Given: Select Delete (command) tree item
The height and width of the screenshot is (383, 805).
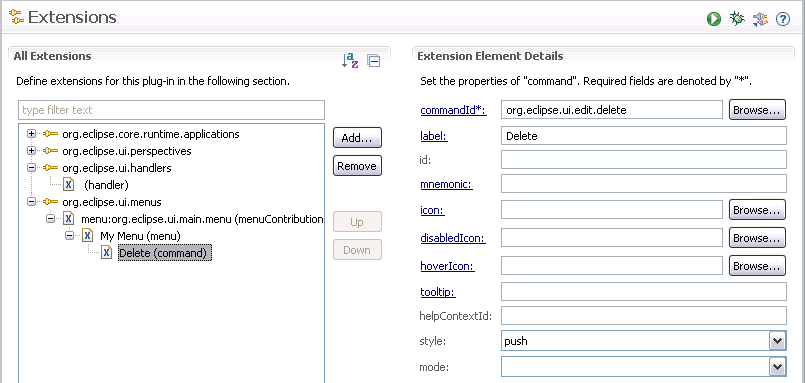Looking at the screenshot, I should click(164, 253).
